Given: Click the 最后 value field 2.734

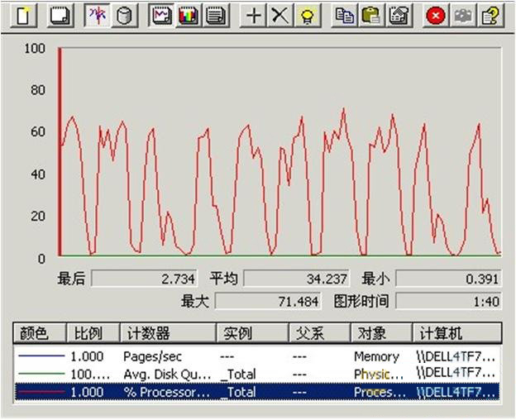Looking at the screenshot, I should tap(144, 279).
